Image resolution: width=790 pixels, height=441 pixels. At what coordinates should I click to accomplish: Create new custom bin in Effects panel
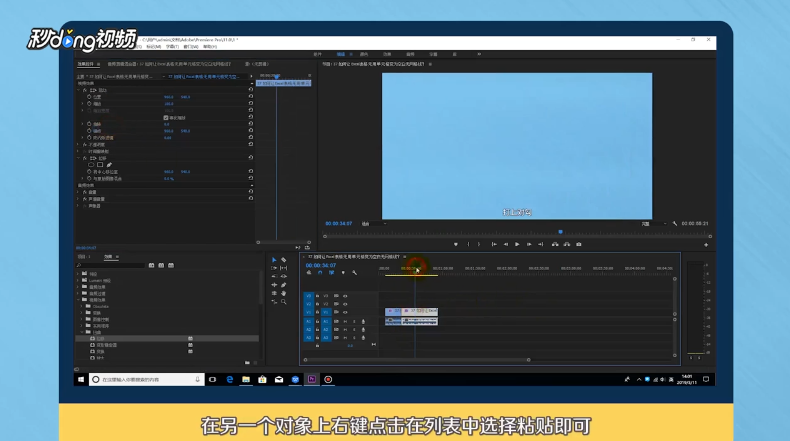click(x=247, y=362)
